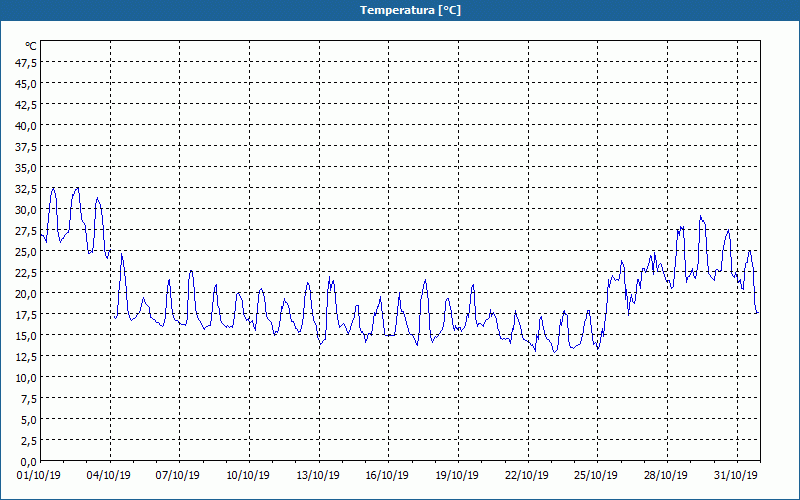Click the 37,5 y-axis label

pos(26,147)
